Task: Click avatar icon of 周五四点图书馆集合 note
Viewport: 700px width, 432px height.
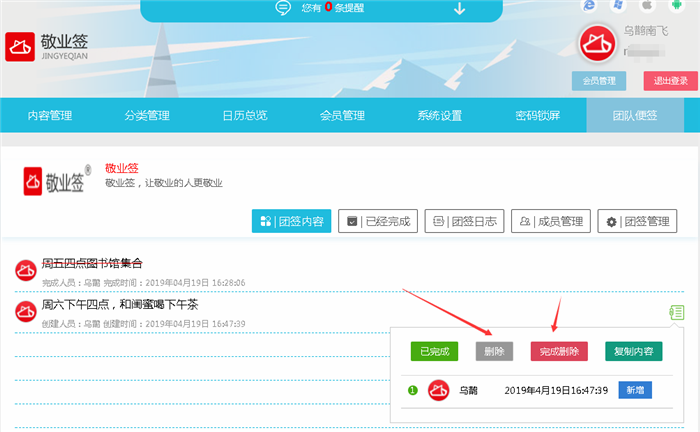Action: 26,270
